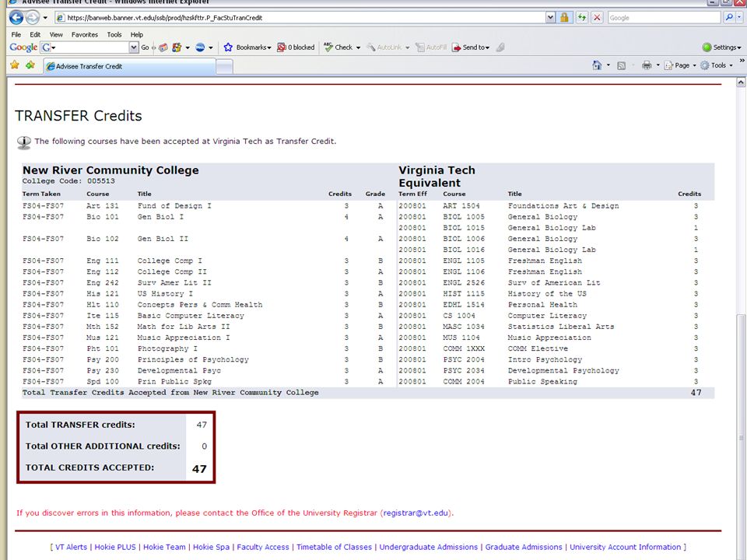Viewport: 747px width, 560px height.
Task: Open the Google toolbar search box dropdown
Action: [133, 47]
